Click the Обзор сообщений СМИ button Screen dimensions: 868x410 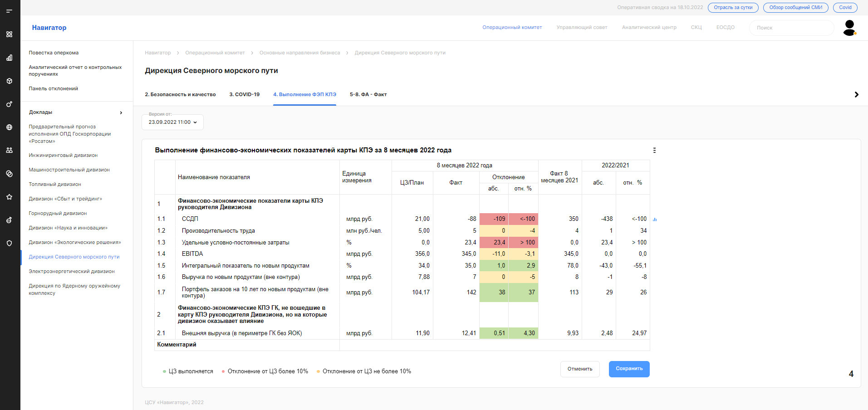795,7
